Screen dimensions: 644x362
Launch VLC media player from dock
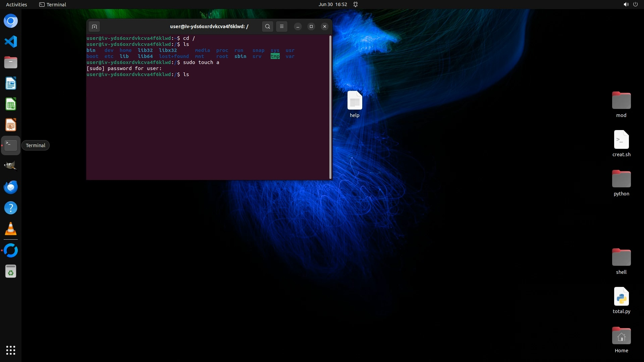(11, 229)
